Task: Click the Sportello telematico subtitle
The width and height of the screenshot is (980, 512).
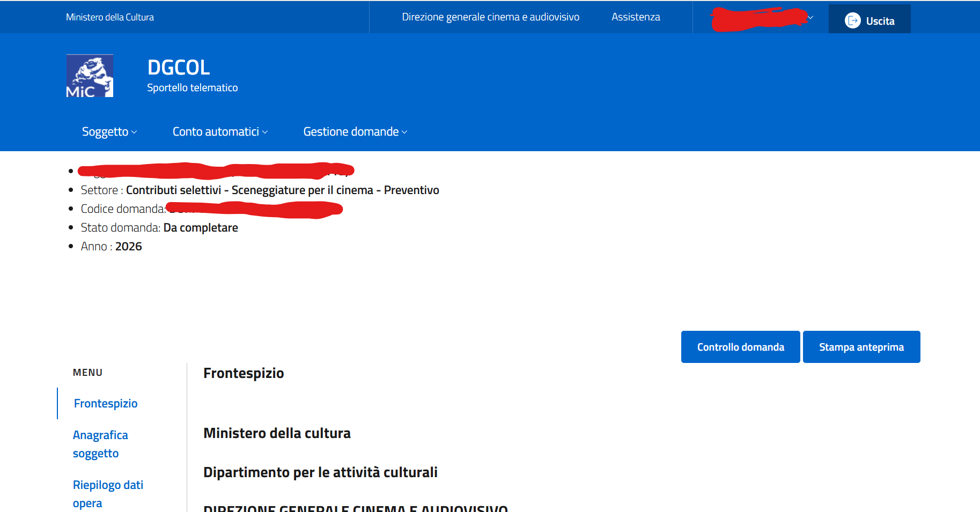Action: (193, 88)
